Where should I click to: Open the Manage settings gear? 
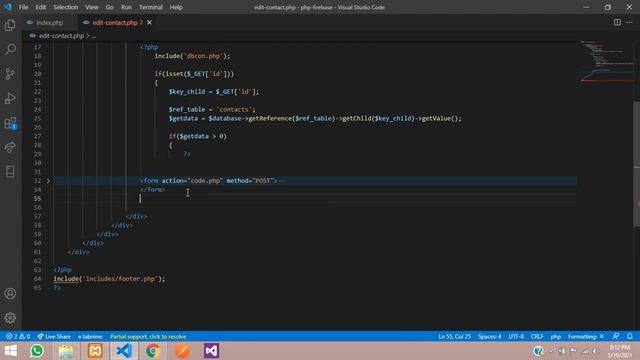coord(10,318)
